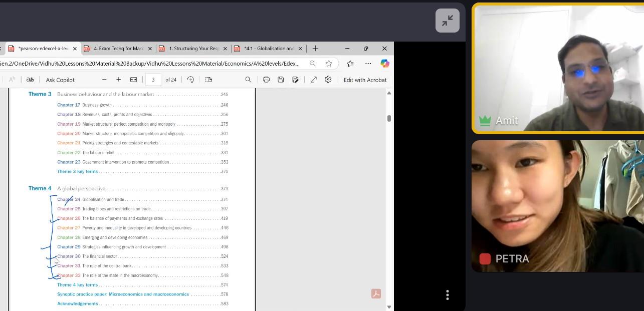Open PDF settings gear
Viewport: 644px width, 311px height.
[x=328, y=80]
